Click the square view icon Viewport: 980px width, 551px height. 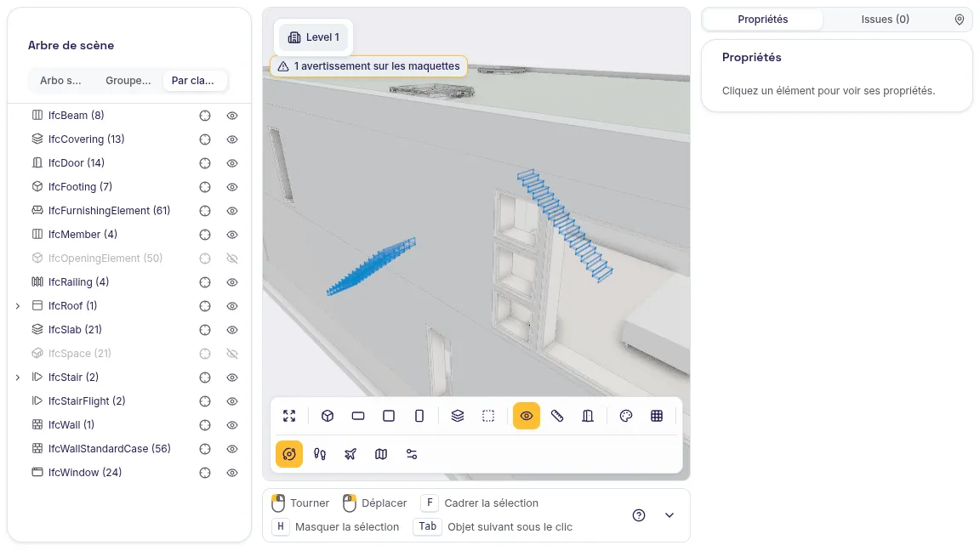tap(389, 416)
